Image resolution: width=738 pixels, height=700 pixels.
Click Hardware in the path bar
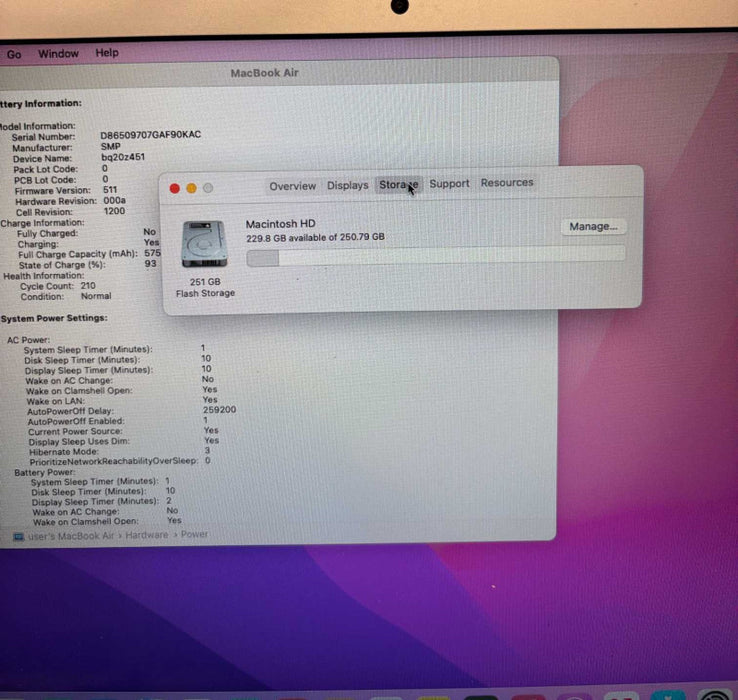146,535
